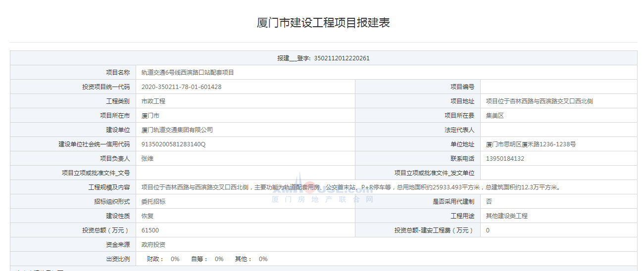This screenshot has width=644, height=271.
Task: Select phone number 13950184132
Action: [x=505, y=159]
